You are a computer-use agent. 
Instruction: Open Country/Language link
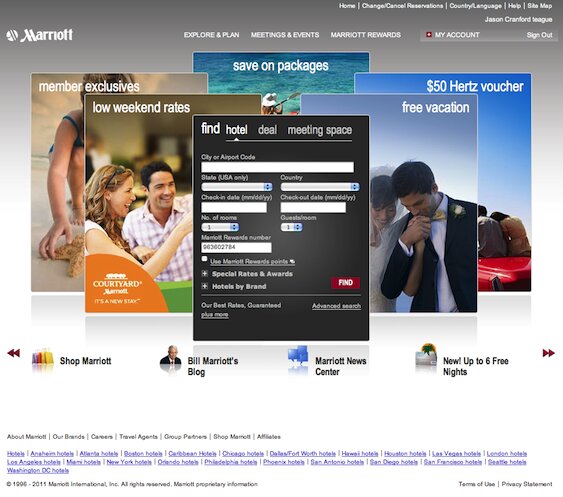coord(475,6)
